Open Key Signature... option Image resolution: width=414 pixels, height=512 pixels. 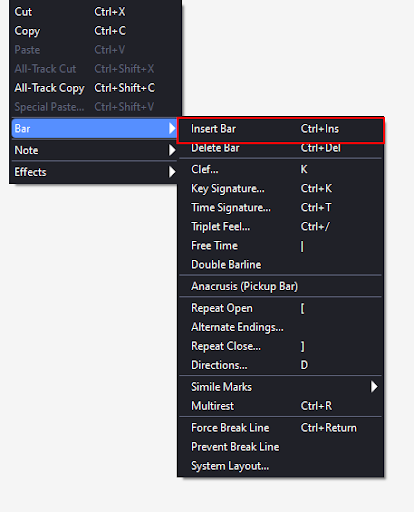[281, 188]
